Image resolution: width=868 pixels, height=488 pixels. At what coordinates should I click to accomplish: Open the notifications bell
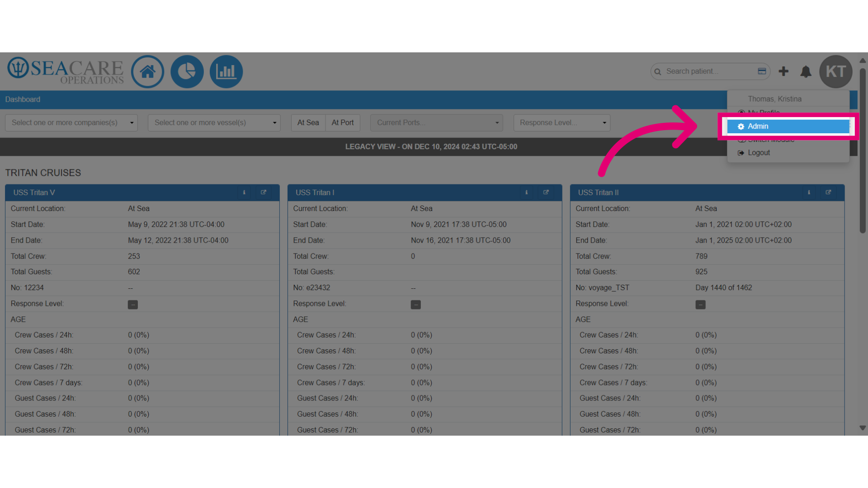pyautogui.click(x=806, y=71)
